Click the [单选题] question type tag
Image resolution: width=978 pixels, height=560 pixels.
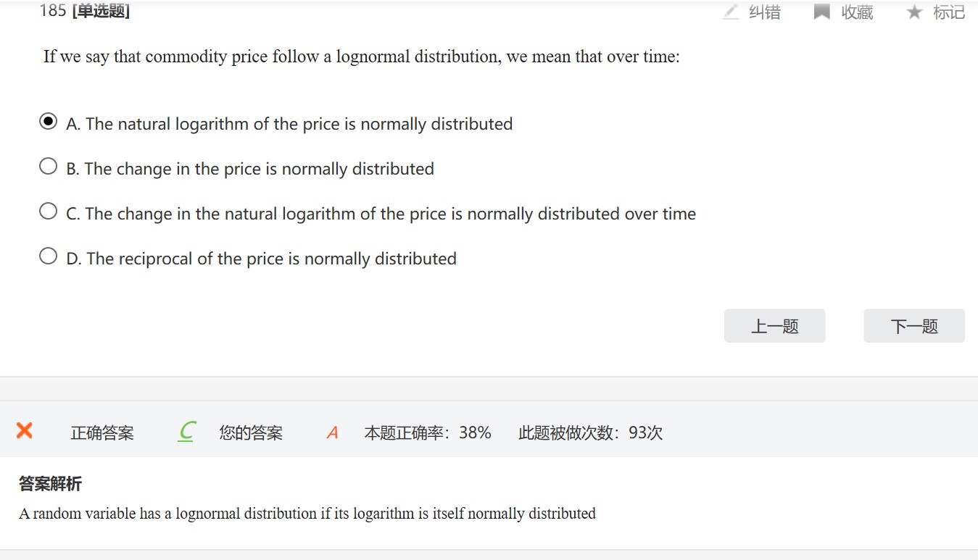tap(101, 11)
